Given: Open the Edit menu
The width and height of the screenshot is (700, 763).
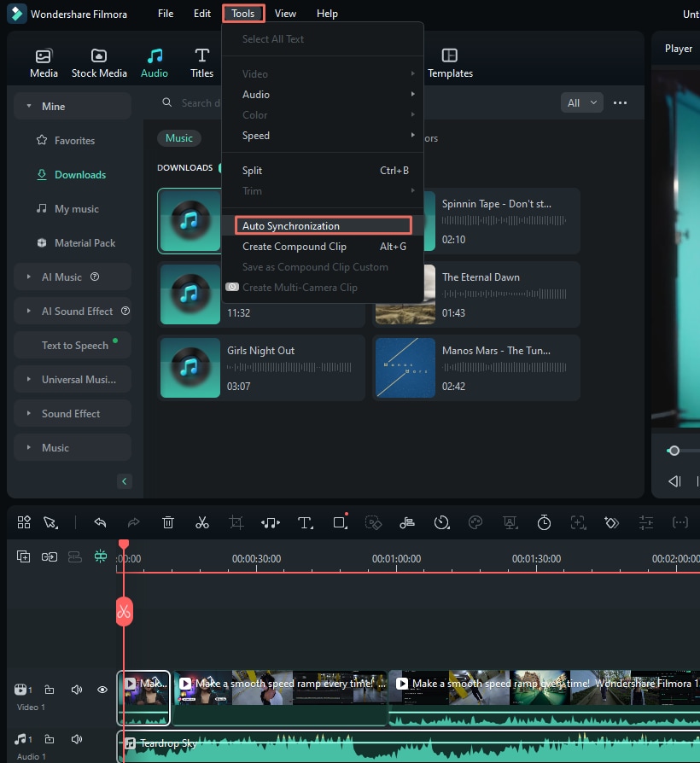Looking at the screenshot, I should point(202,14).
